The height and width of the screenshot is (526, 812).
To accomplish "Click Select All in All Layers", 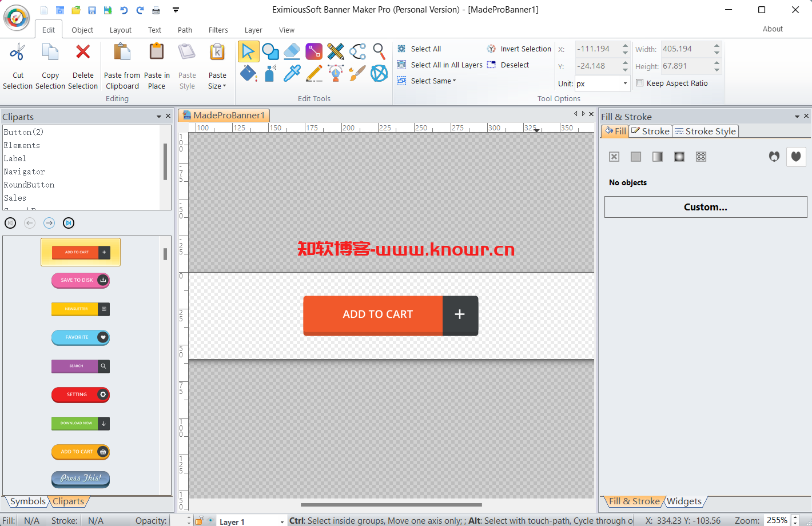I will coord(440,65).
